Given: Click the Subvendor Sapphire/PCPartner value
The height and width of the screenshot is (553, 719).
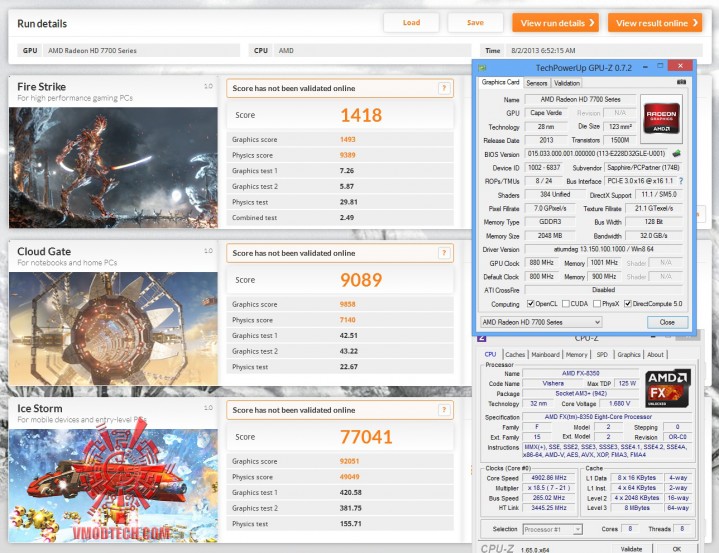Looking at the screenshot, I should click(x=643, y=167).
